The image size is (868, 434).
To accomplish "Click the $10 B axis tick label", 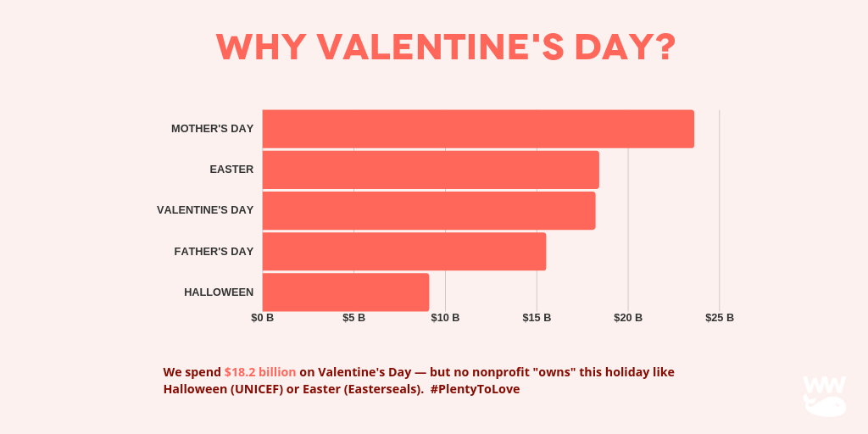I will tap(445, 318).
